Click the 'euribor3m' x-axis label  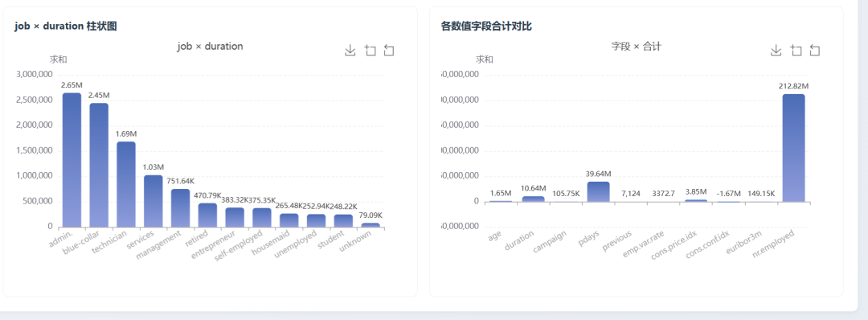tap(744, 243)
